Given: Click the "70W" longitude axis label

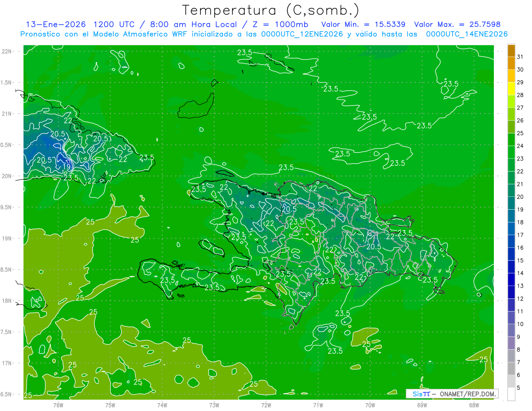Looking at the screenshot, I should point(370,405).
